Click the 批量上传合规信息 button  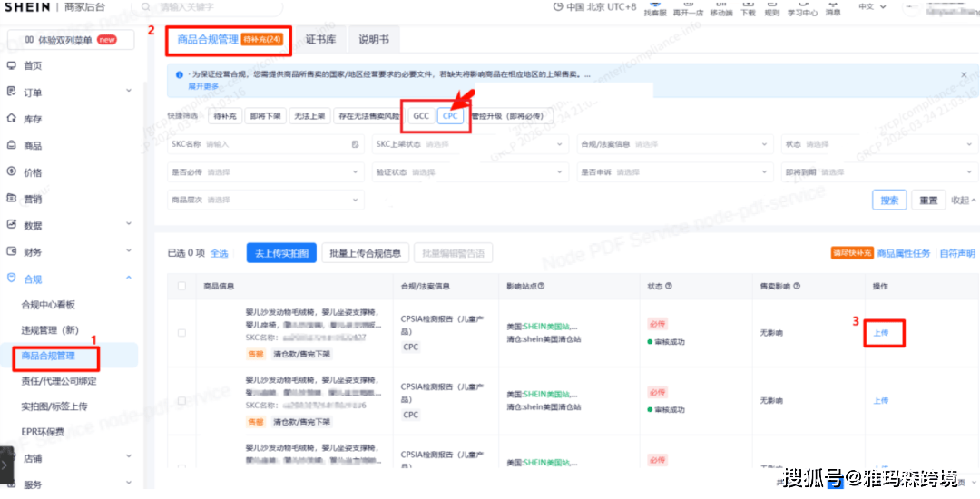click(x=366, y=253)
